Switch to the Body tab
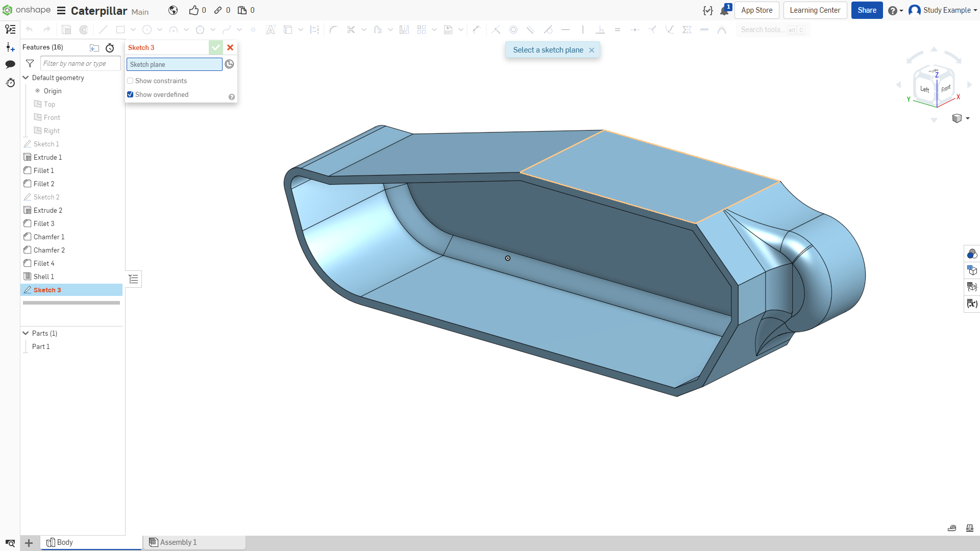This screenshot has width=980, height=551. pyautogui.click(x=91, y=542)
